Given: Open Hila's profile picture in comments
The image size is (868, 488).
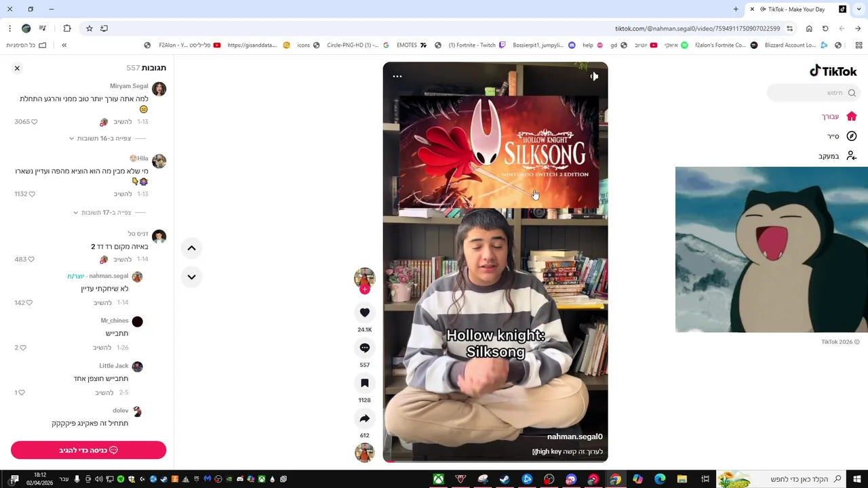Looking at the screenshot, I should (x=159, y=161).
